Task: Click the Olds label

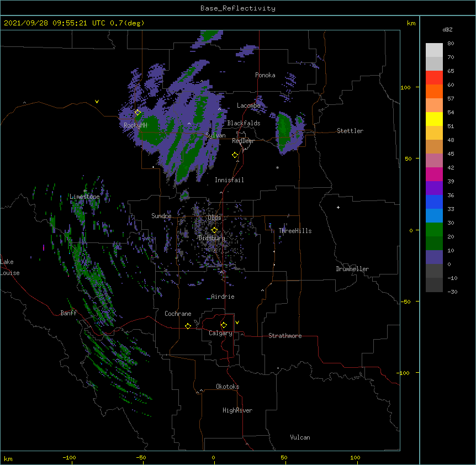Action: point(214,218)
